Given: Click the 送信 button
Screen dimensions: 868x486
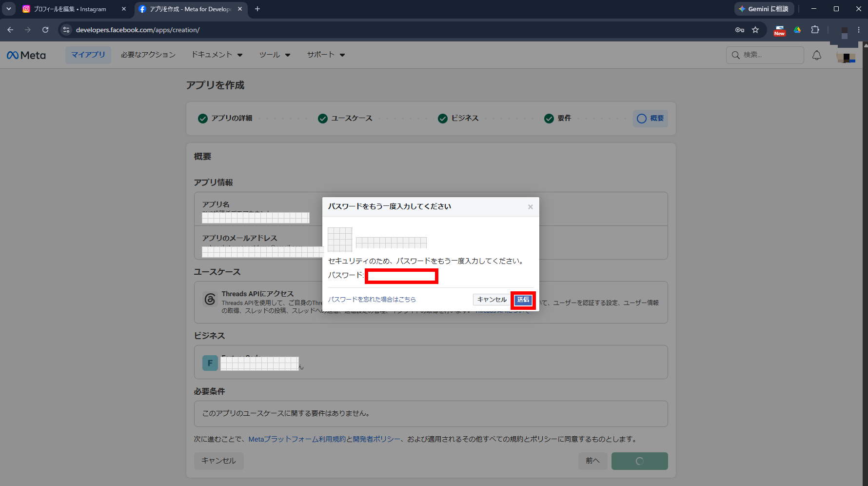Looking at the screenshot, I should click(523, 300).
